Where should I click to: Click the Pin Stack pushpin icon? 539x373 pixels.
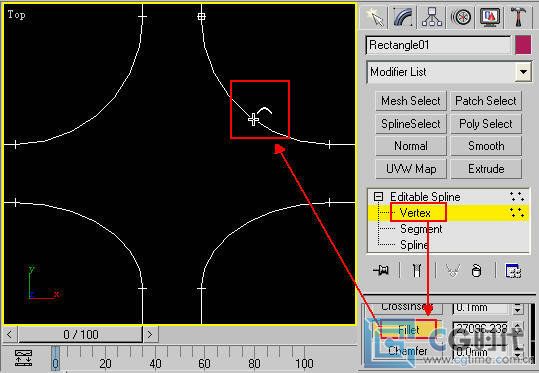coord(382,271)
